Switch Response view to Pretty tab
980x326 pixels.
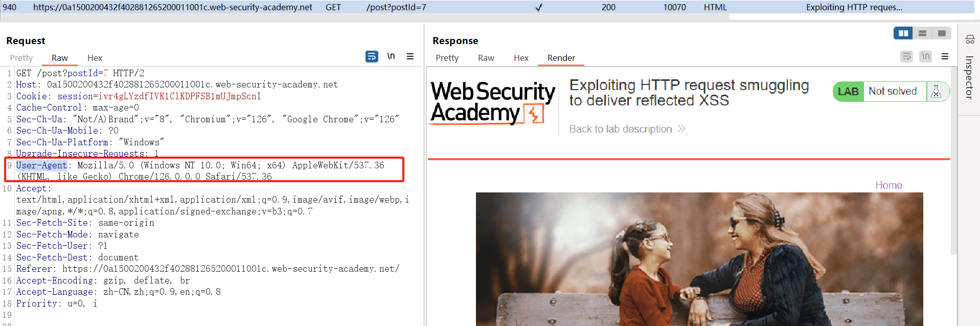447,58
